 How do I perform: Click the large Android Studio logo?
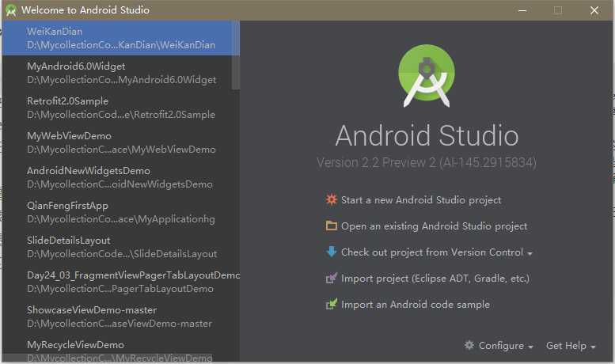pos(427,76)
